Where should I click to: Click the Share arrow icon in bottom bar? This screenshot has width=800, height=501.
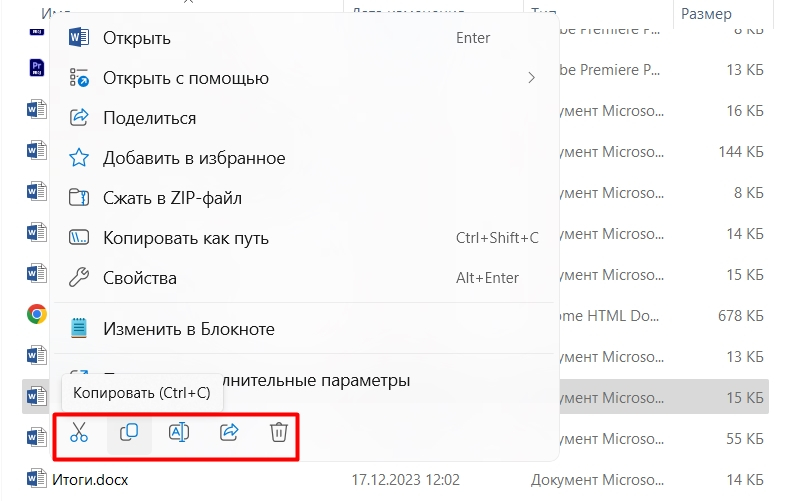[229, 432]
